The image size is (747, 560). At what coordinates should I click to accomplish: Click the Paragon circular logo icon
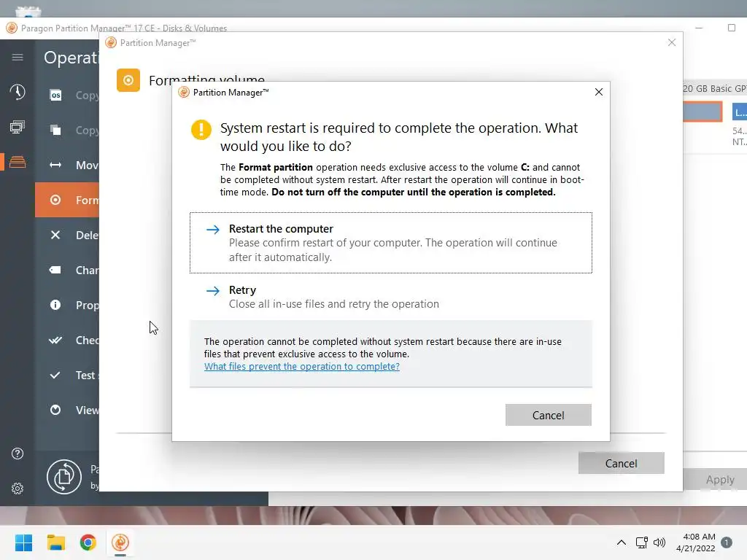[x=64, y=477]
